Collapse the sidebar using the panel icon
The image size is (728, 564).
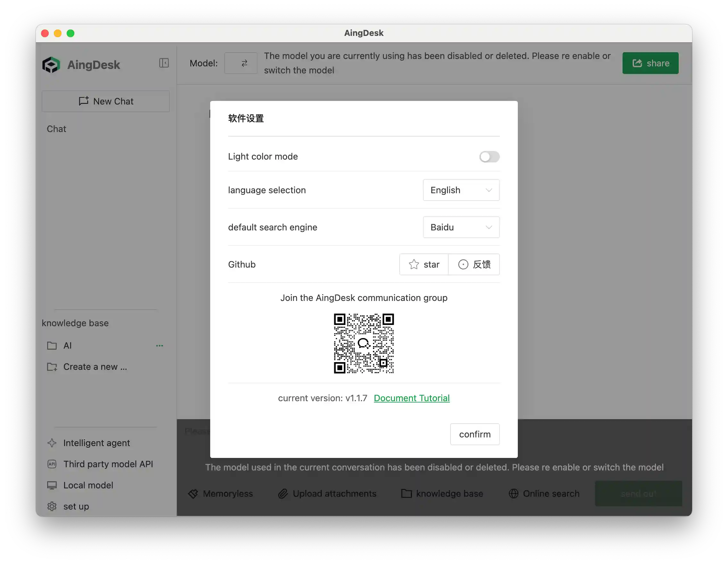[x=164, y=63]
